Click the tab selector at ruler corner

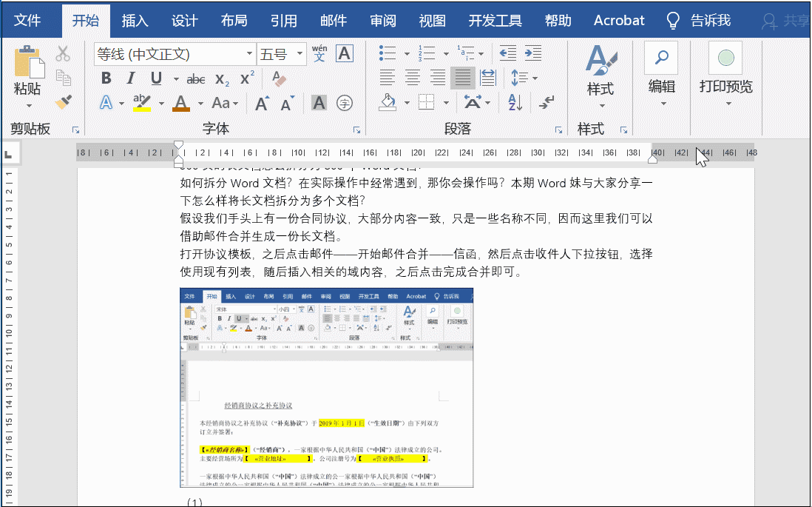(9, 154)
